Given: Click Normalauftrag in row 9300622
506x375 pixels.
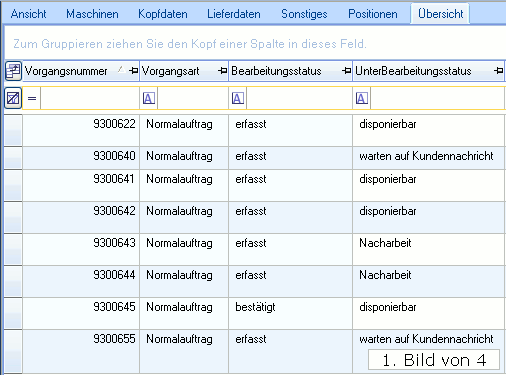Looking at the screenshot, I should tap(179, 124).
